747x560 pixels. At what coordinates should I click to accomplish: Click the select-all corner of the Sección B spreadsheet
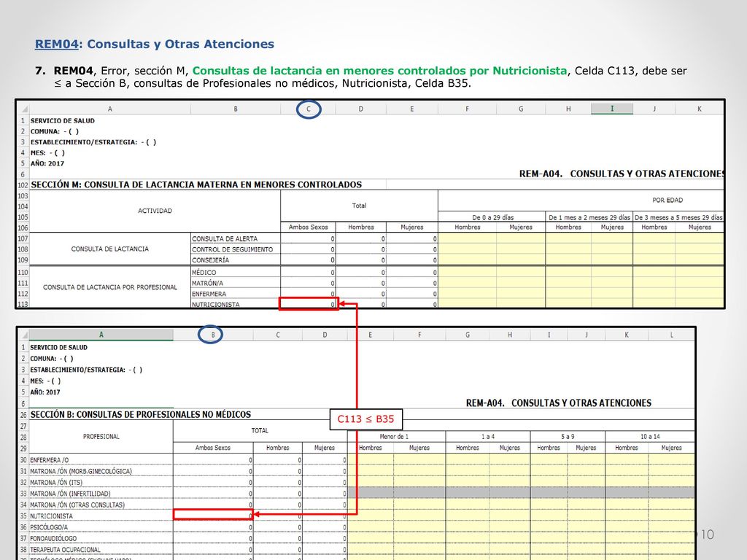23,335
